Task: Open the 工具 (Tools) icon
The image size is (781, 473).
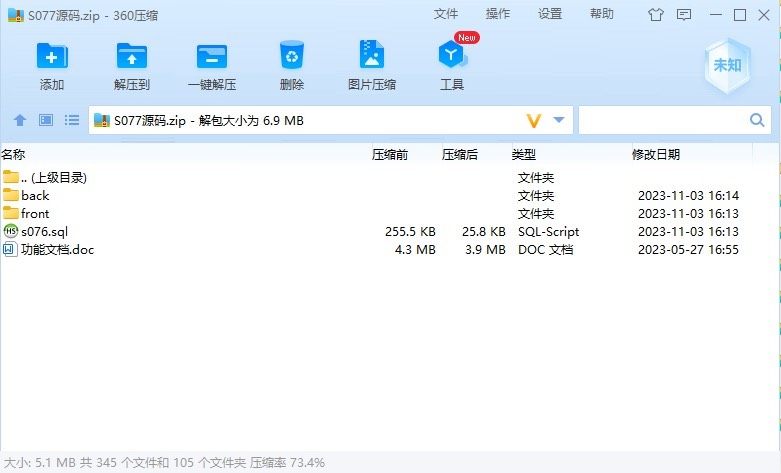Action: click(452, 55)
